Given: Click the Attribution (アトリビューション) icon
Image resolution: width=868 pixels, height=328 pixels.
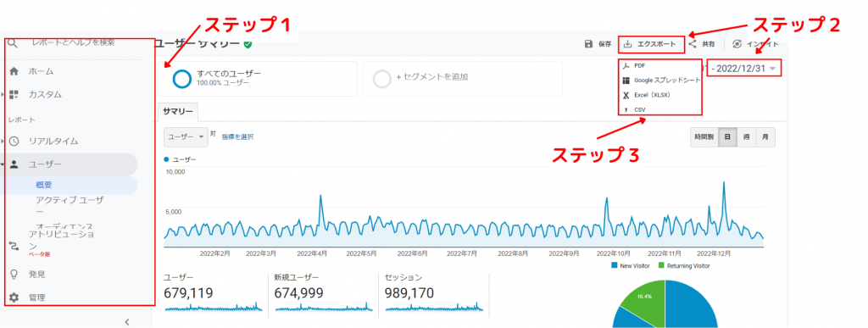Looking at the screenshot, I should coord(14,245).
